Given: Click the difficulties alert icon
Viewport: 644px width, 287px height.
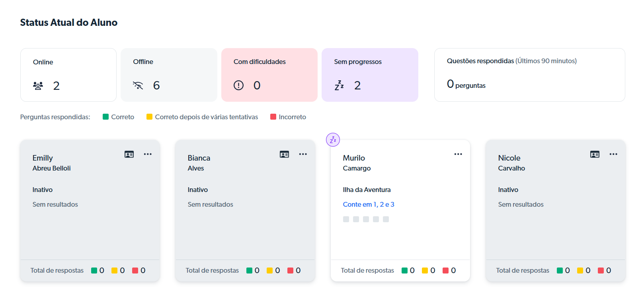Looking at the screenshot, I should pos(238,85).
